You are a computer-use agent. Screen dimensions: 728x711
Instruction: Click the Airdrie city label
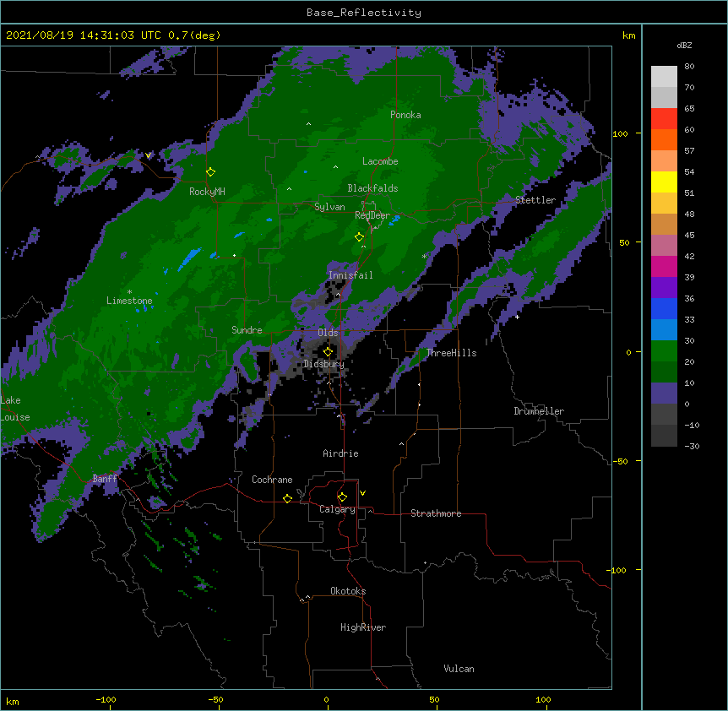(x=340, y=453)
